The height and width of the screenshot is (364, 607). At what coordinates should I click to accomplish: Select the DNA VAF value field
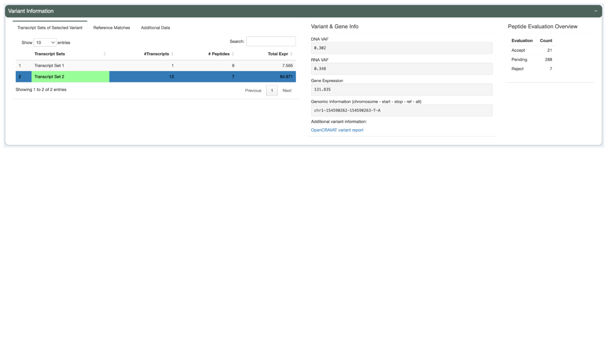401,48
